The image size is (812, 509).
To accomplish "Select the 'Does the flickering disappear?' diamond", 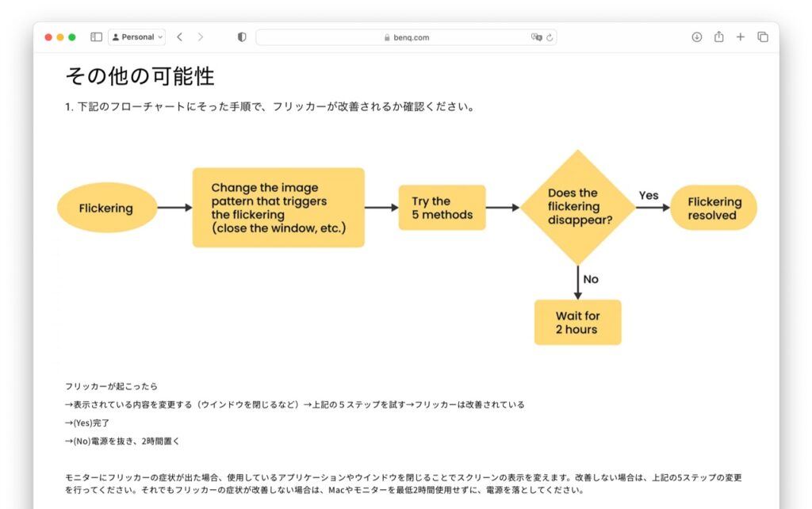I will (x=577, y=207).
